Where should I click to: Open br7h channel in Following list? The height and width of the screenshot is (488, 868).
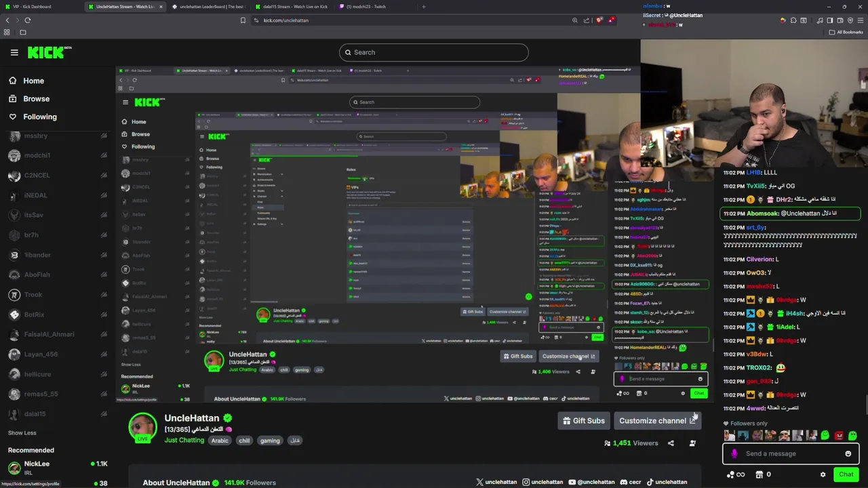pyautogui.click(x=57, y=235)
